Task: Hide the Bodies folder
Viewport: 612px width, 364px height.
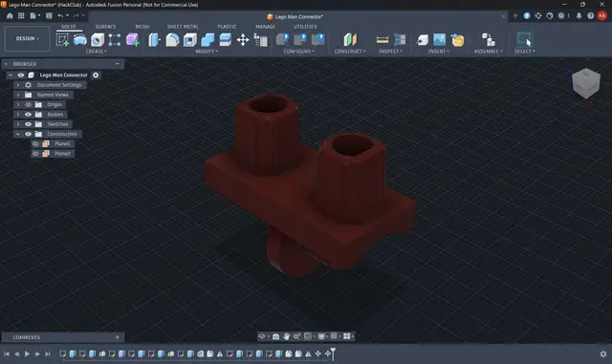Action: point(28,115)
